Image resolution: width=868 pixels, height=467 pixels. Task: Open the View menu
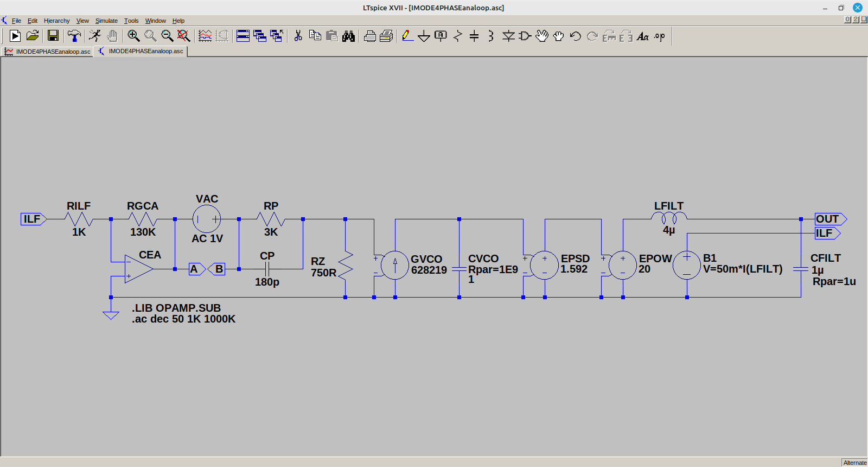82,21
